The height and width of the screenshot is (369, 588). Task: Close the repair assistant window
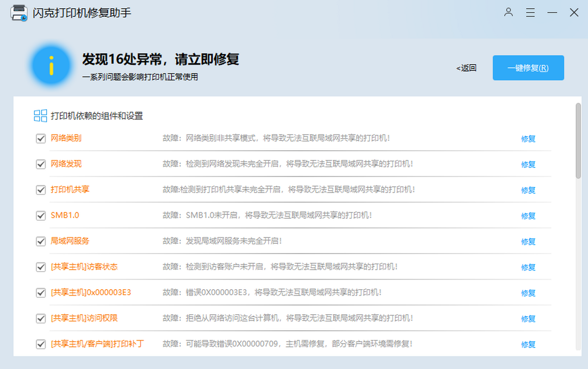(x=574, y=13)
